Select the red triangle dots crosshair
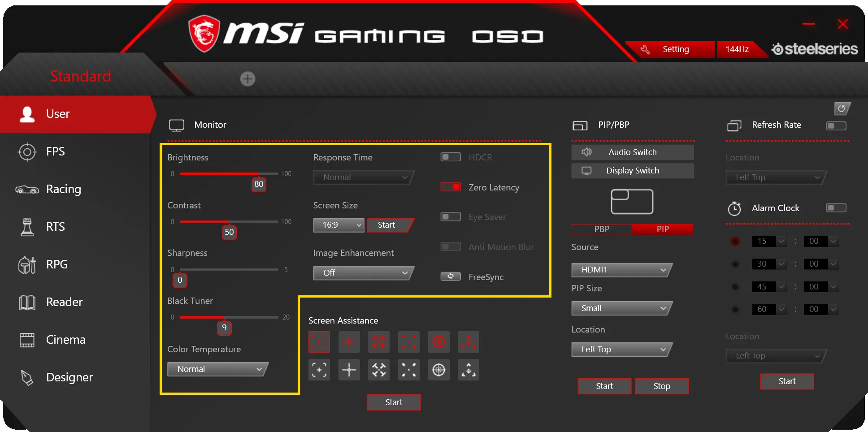This screenshot has height=432, width=868. [469, 342]
